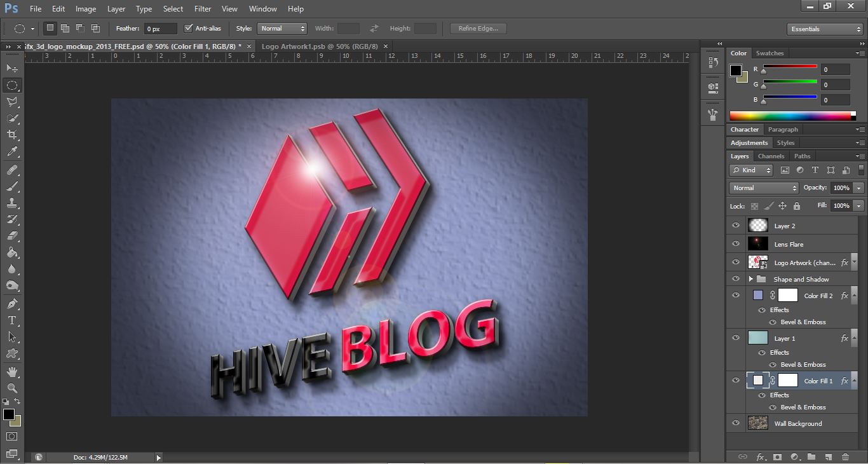Hide the Color Fill 2 layer
Image resolution: width=868 pixels, height=464 pixels.
(x=736, y=296)
